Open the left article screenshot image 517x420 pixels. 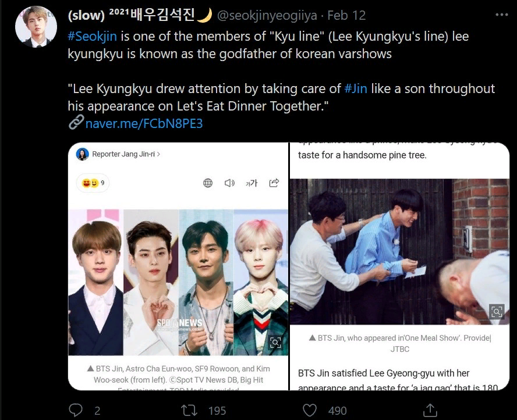point(178,266)
